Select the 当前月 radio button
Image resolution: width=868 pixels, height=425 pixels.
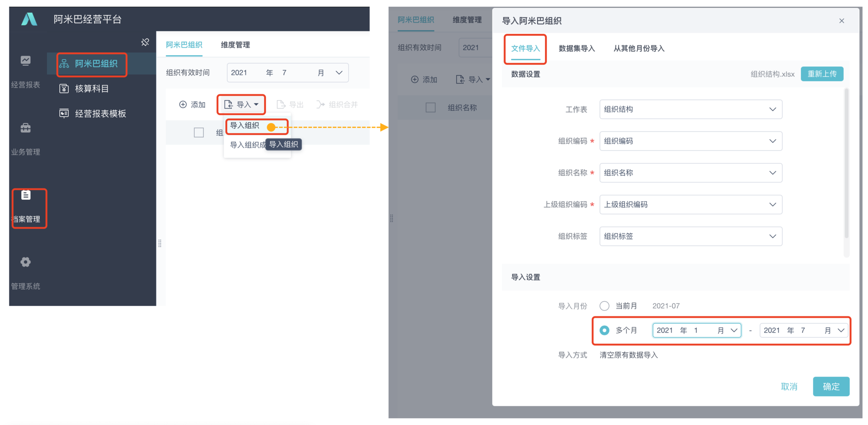604,306
